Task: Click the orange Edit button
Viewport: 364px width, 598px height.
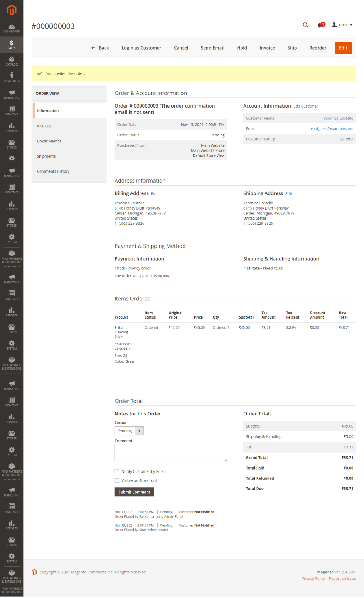Action: [343, 48]
